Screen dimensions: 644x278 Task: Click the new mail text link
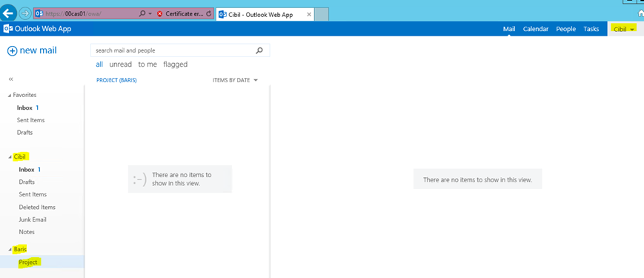point(39,50)
